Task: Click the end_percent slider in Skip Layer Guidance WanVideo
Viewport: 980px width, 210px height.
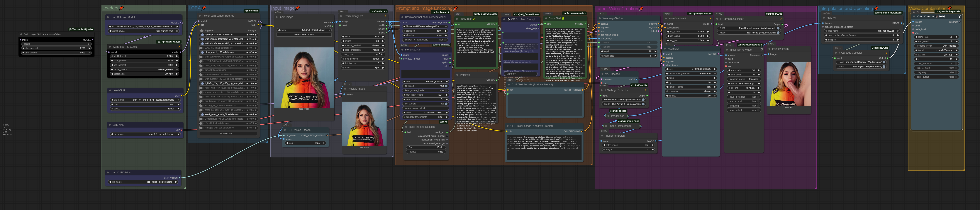Action: click(56, 52)
